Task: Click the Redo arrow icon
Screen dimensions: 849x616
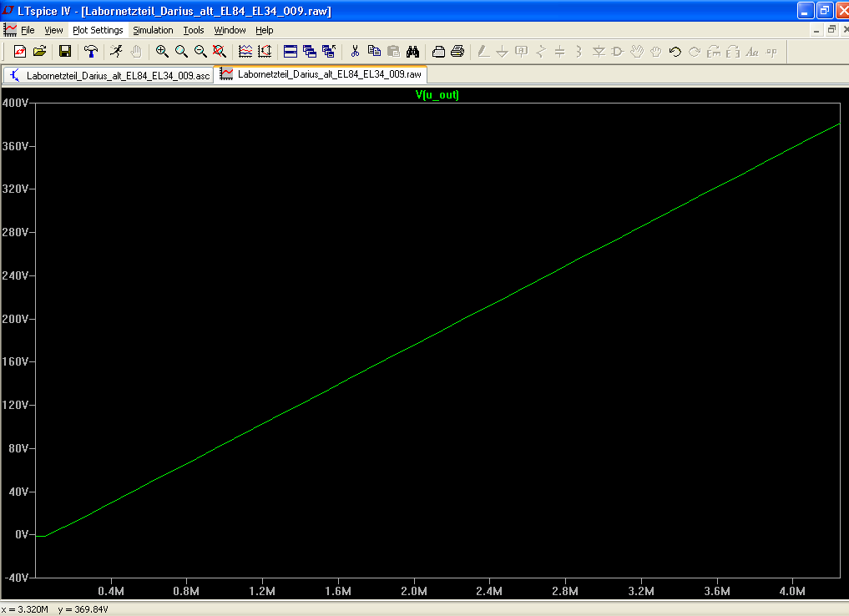Action: (x=695, y=52)
